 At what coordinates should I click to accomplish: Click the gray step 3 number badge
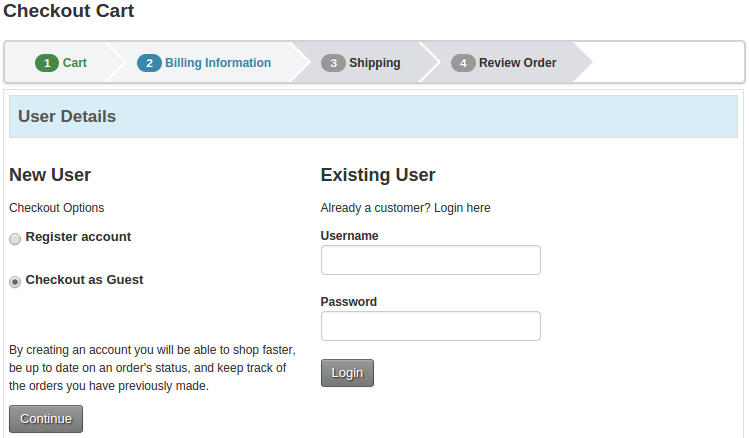[x=333, y=63]
